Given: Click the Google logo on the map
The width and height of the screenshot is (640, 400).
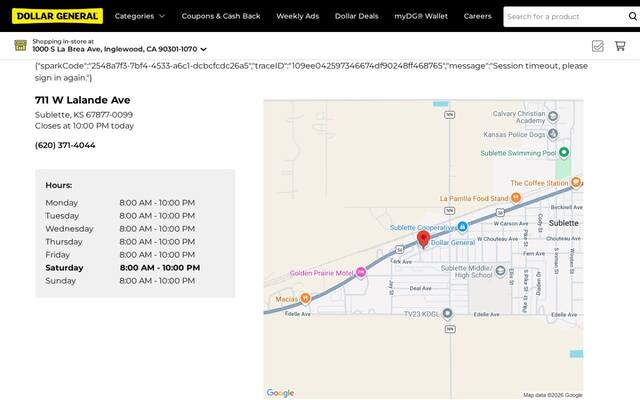Looking at the screenshot, I should pyautogui.click(x=280, y=393).
